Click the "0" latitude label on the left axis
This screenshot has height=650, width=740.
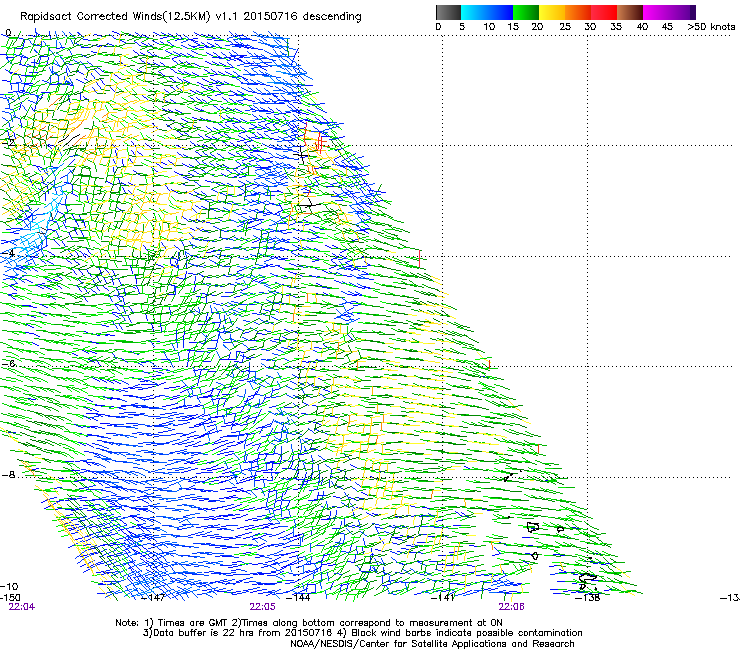8,33
